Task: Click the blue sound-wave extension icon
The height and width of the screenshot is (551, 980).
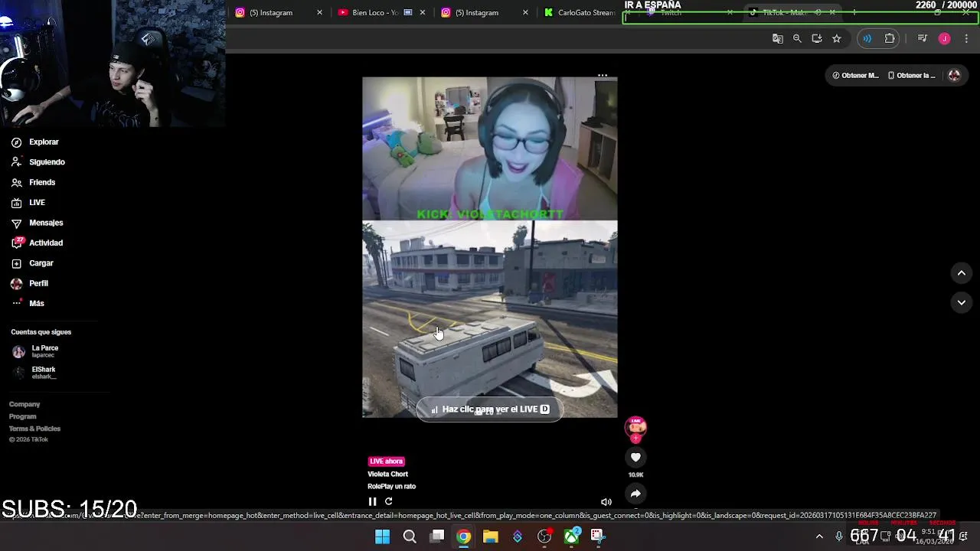Action: point(867,38)
